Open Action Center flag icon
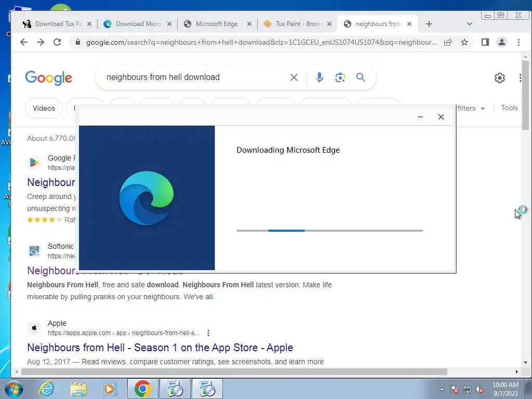The height and width of the screenshot is (399, 532). 455,389
